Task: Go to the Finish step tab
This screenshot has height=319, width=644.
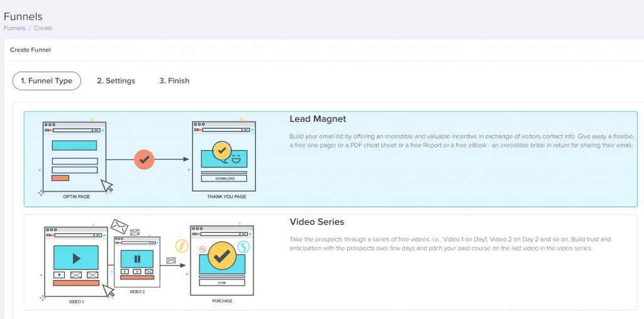Action: (174, 81)
